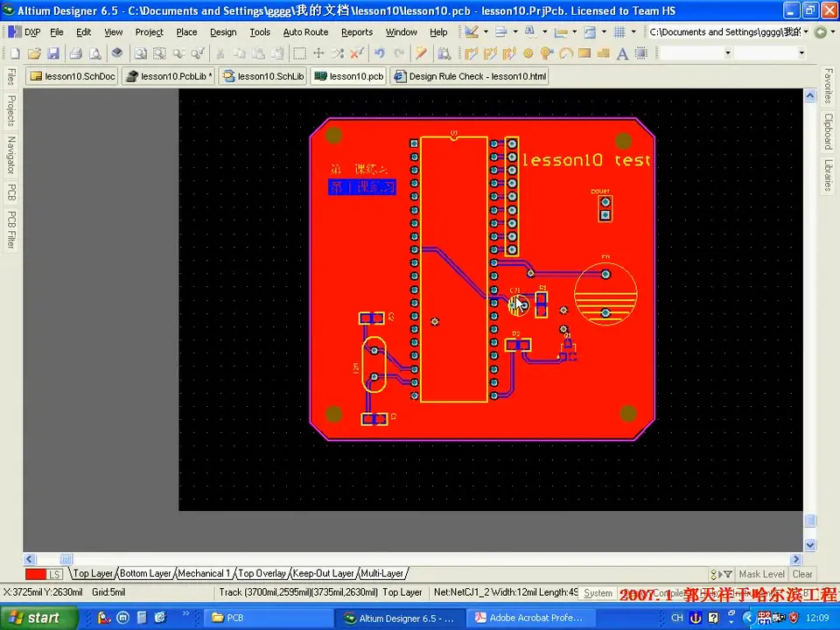This screenshot has height=630, width=840.
Task: Select the Multi-Layer tab
Action: (382, 573)
